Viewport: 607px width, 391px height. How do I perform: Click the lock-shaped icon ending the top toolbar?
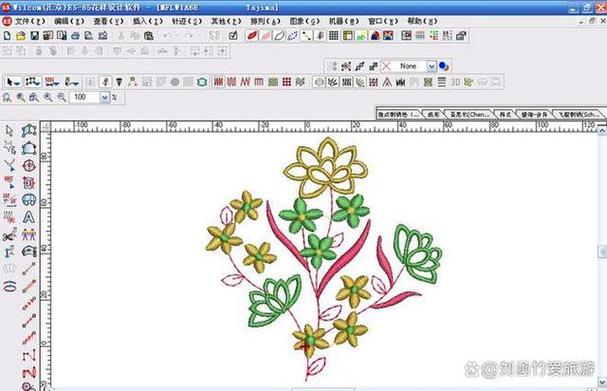point(461,36)
